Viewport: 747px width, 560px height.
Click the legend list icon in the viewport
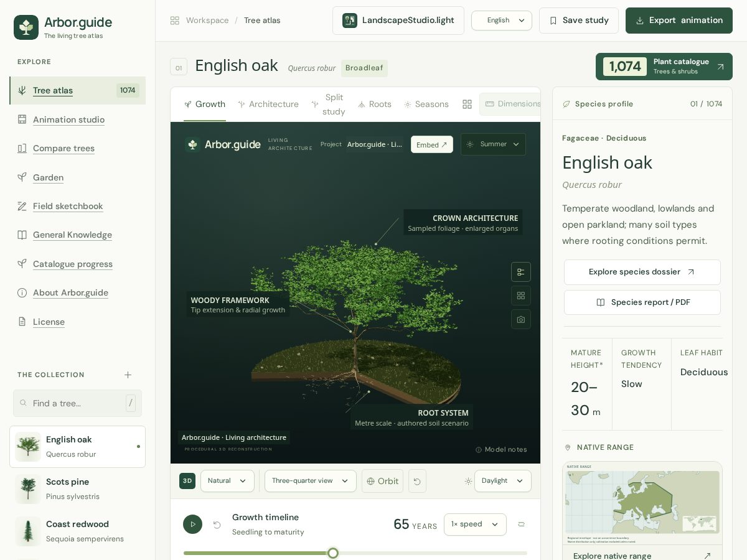coord(521,272)
